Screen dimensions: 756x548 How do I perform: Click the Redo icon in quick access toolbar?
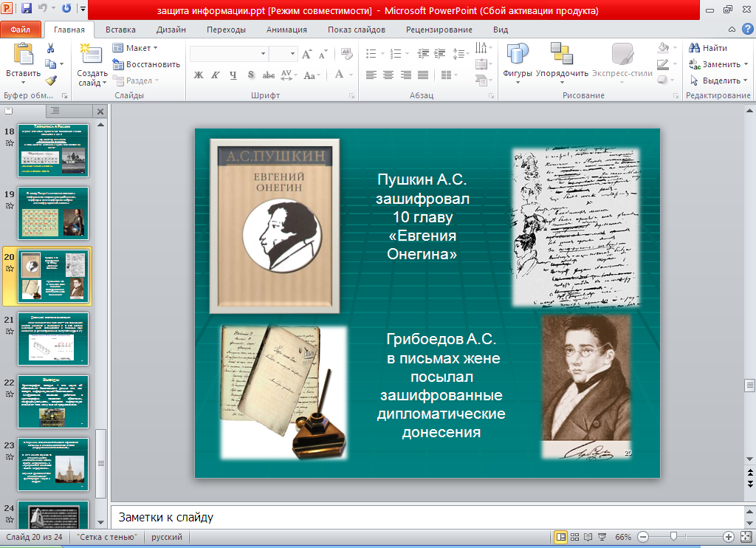[x=66, y=8]
